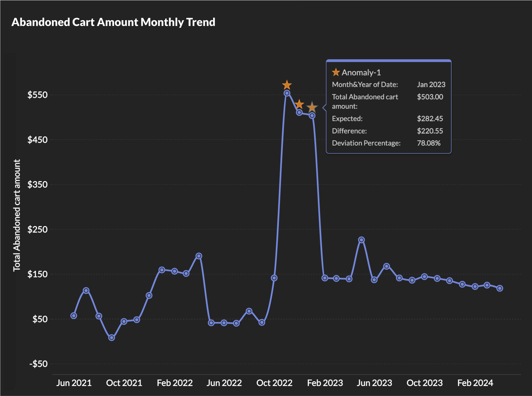Click the Jan 2023 data point at $503

click(312, 116)
